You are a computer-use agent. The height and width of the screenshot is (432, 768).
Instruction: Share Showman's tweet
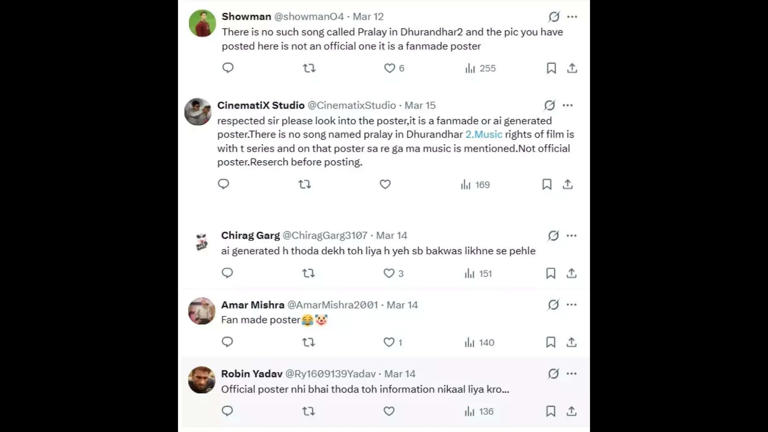(572, 68)
